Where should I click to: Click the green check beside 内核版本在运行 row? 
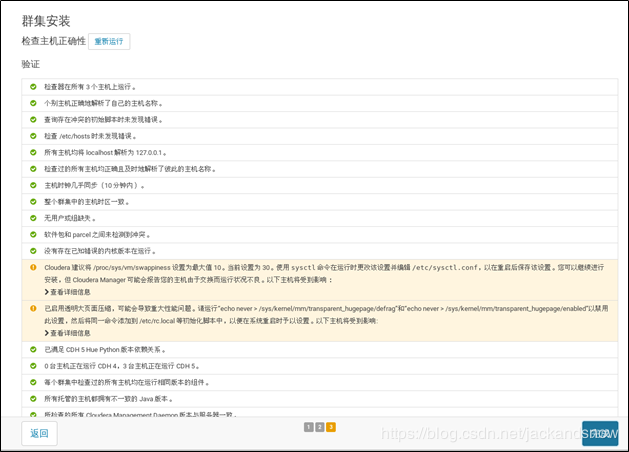[x=33, y=251]
